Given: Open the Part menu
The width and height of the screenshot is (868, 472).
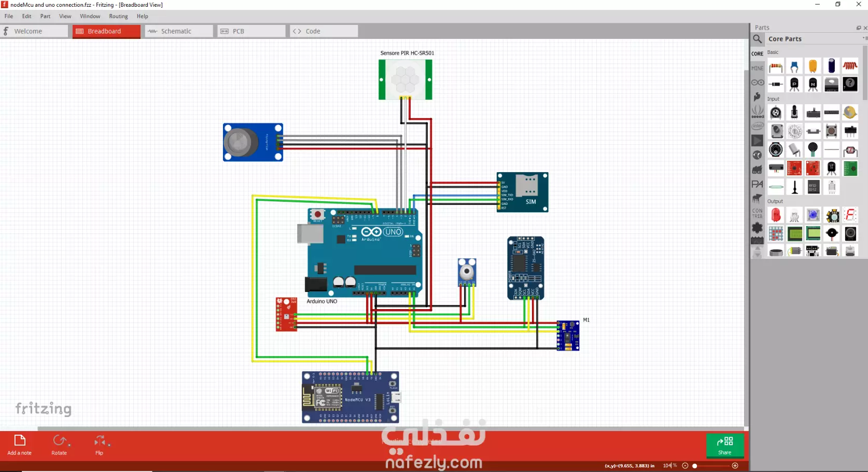Looking at the screenshot, I should point(46,16).
